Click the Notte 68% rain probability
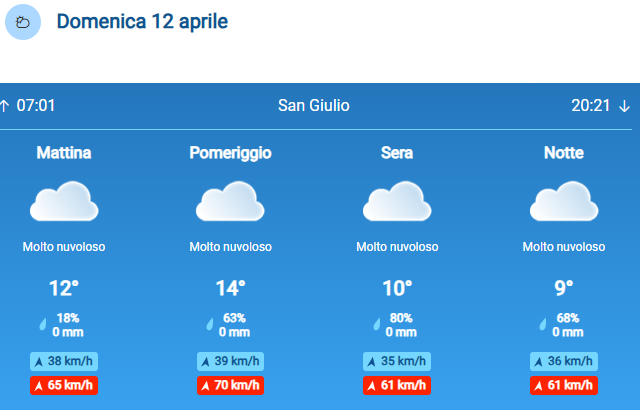The height and width of the screenshot is (419, 640). pos(568,318)
